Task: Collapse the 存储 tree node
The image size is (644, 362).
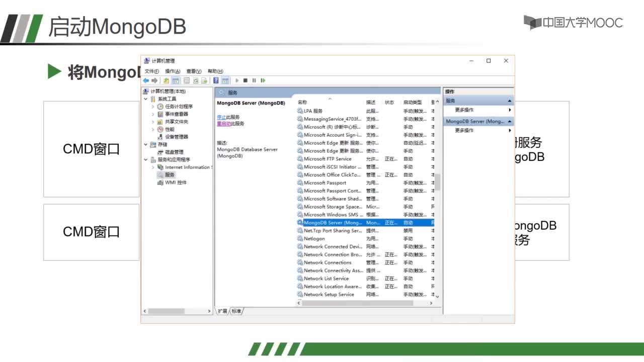Action: 146,144
